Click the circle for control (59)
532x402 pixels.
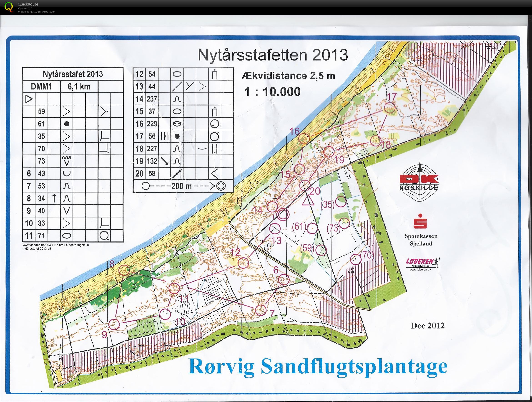coord(321,250)
